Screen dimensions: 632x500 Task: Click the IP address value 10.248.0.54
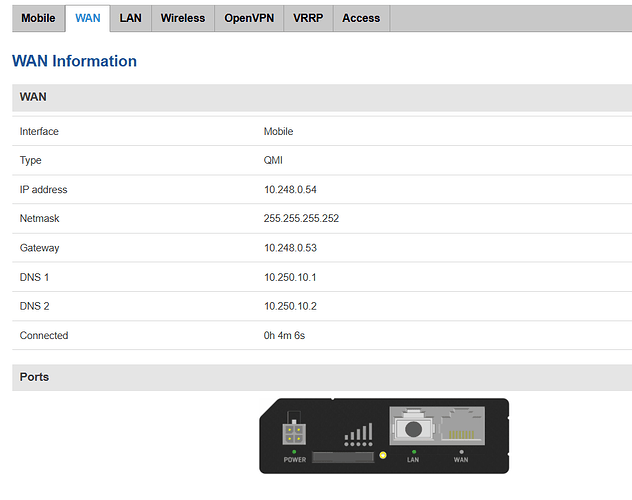pyautogui.click(x=290, y=190)
